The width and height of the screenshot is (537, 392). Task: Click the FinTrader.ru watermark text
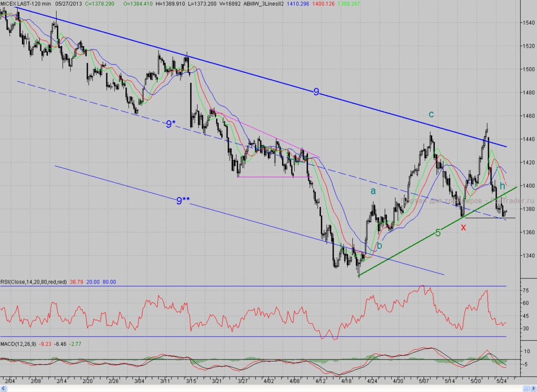point(512,201)
